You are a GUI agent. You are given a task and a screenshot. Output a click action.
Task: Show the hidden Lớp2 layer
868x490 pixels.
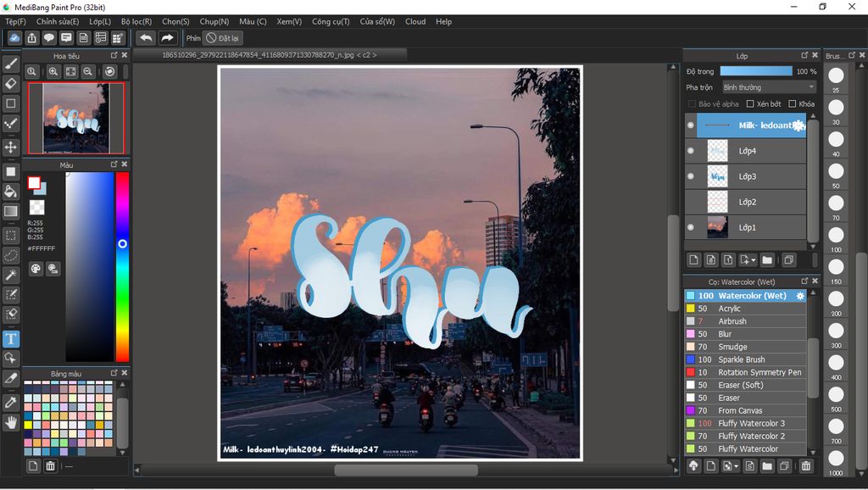point(690,202)
